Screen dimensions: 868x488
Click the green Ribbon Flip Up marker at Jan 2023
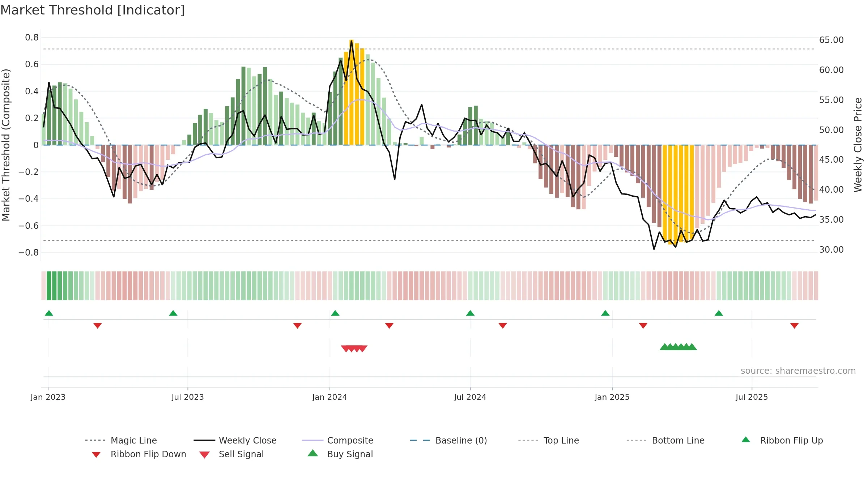pos(49,313)
